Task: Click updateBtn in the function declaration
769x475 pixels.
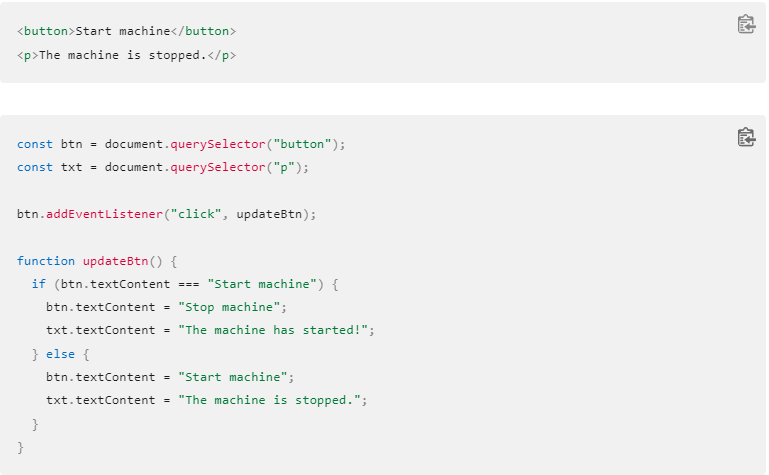Action: [115, 261]
